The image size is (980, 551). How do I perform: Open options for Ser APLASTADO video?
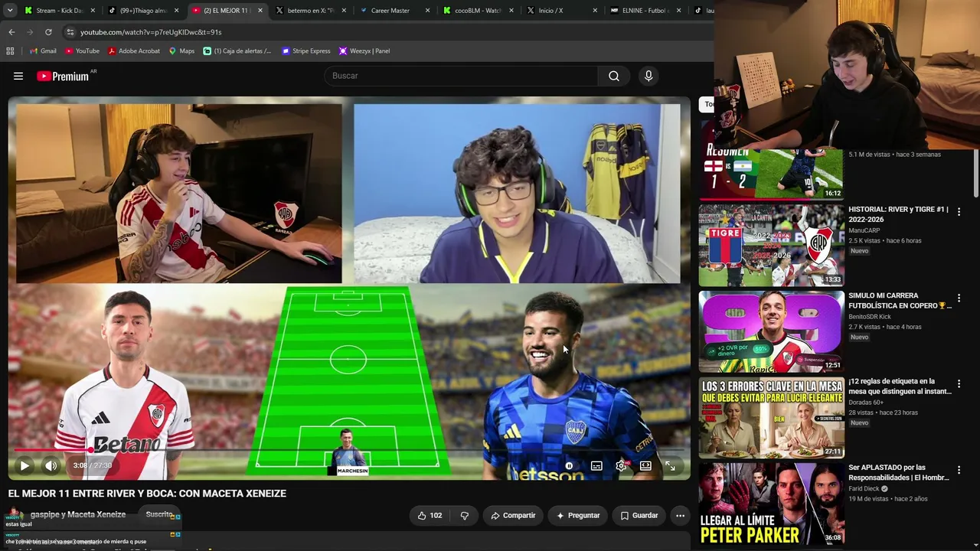(x=959, y=470)
